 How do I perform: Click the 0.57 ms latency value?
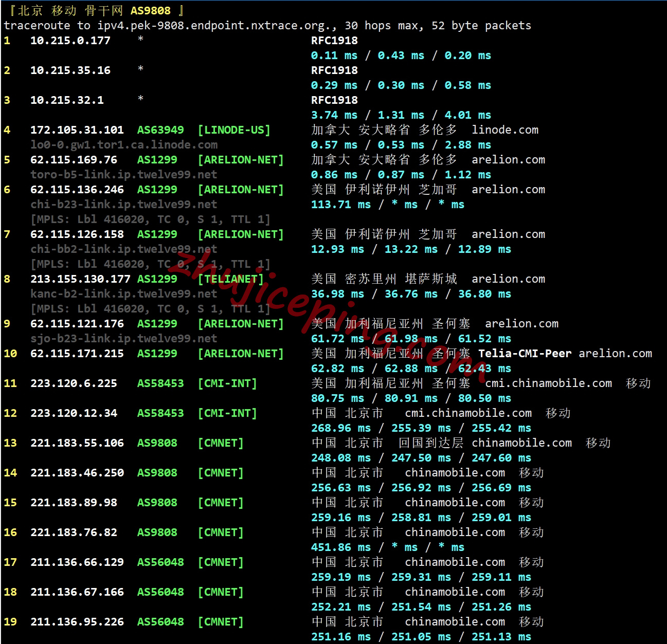click(x=334, y=145)
